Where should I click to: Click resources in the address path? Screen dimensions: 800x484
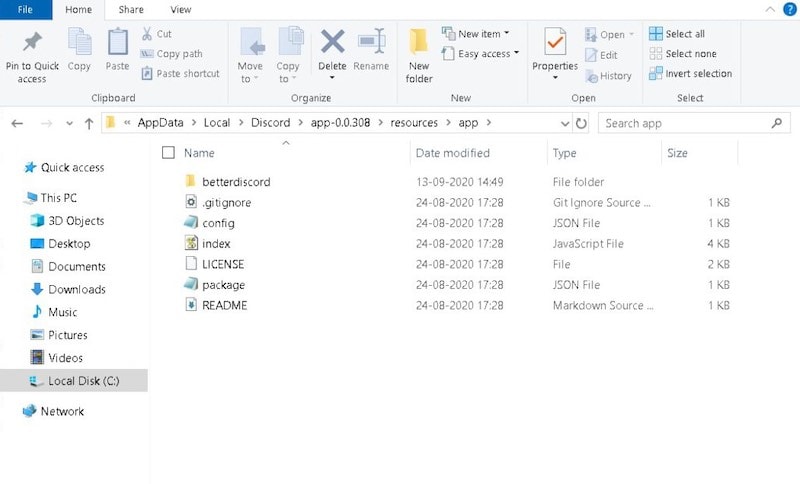(414, 122)
